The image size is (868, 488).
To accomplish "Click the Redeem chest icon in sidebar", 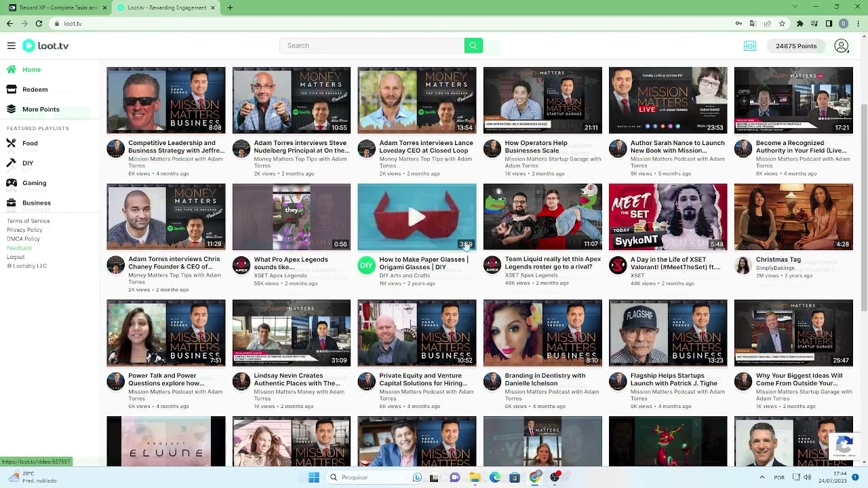I will click(12, 89).
